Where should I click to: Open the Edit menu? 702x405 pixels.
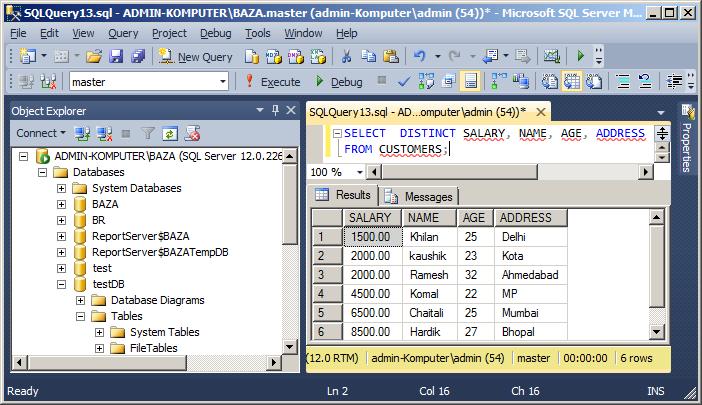[x=49, y=33]
